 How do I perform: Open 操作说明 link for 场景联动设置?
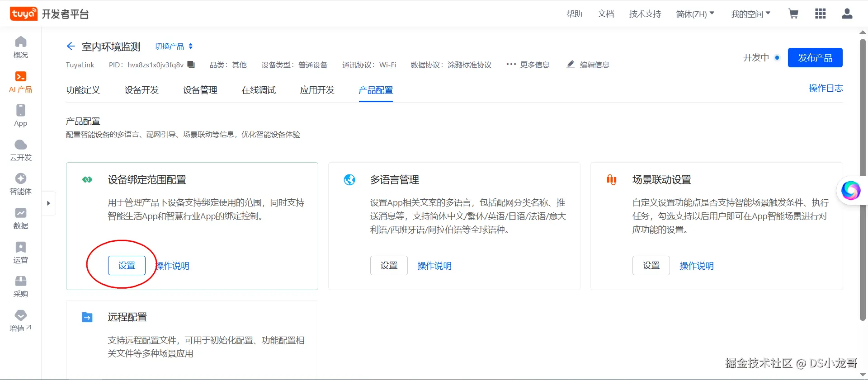click(x=697, y=266)
